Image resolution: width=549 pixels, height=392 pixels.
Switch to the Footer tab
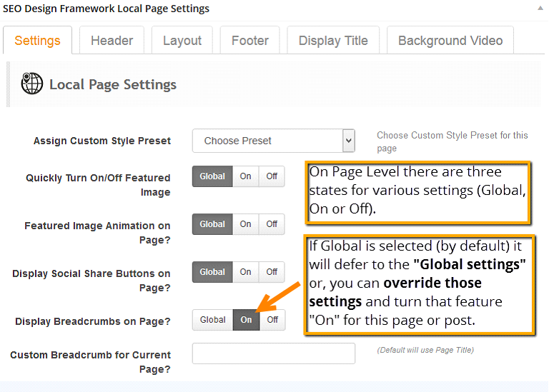[x=250, y=40]
